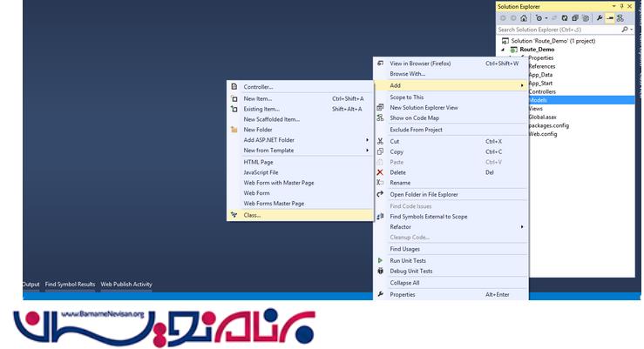Toggle the Preview Selected Items toolbar button
This screenshot has width=644, height=349.
609,17
